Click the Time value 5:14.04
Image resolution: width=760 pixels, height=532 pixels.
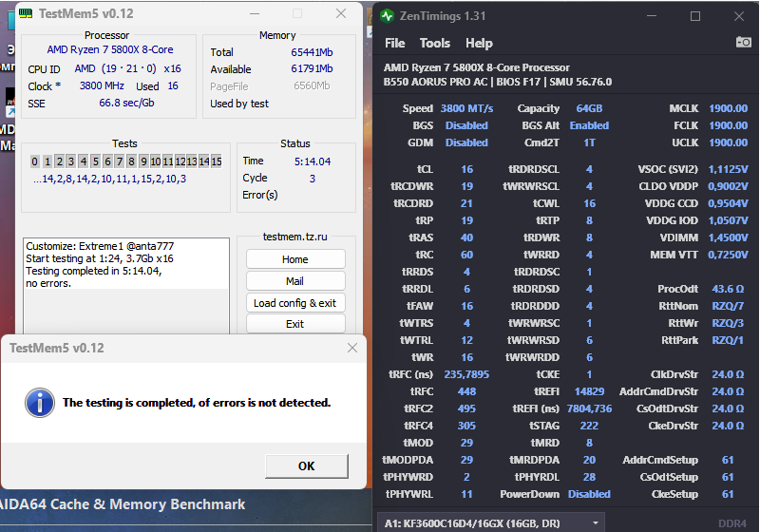[x=313, y=161]
